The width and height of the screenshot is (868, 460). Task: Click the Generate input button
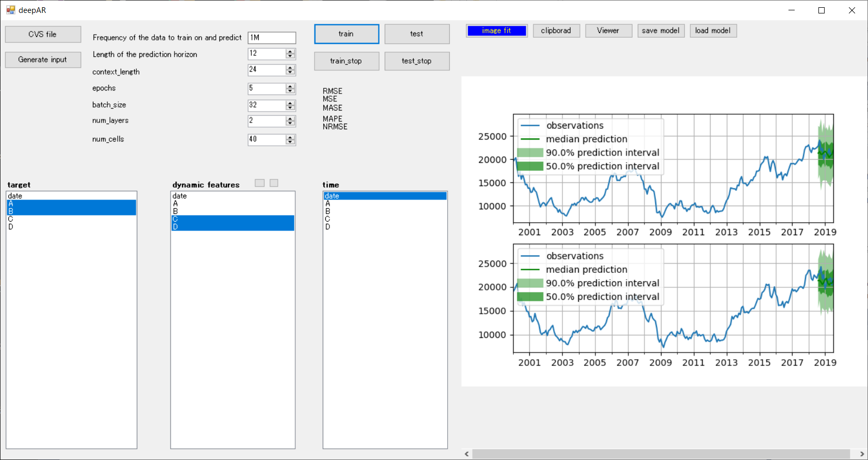click(x=43, y=59)
